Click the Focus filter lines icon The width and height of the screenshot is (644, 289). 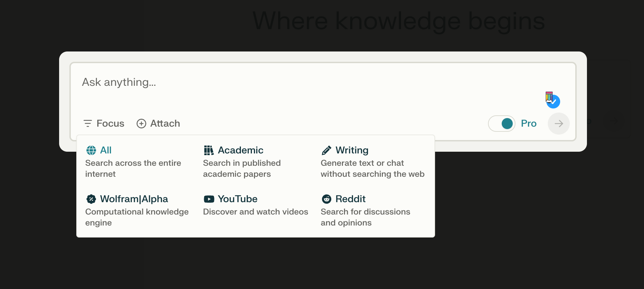tap(88, 124)
